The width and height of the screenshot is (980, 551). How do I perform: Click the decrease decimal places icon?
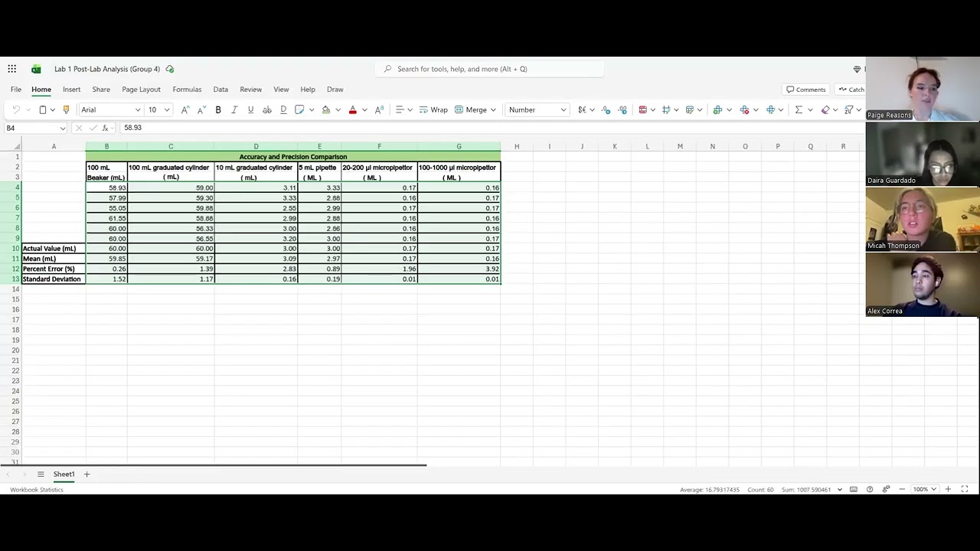(622, 110)
